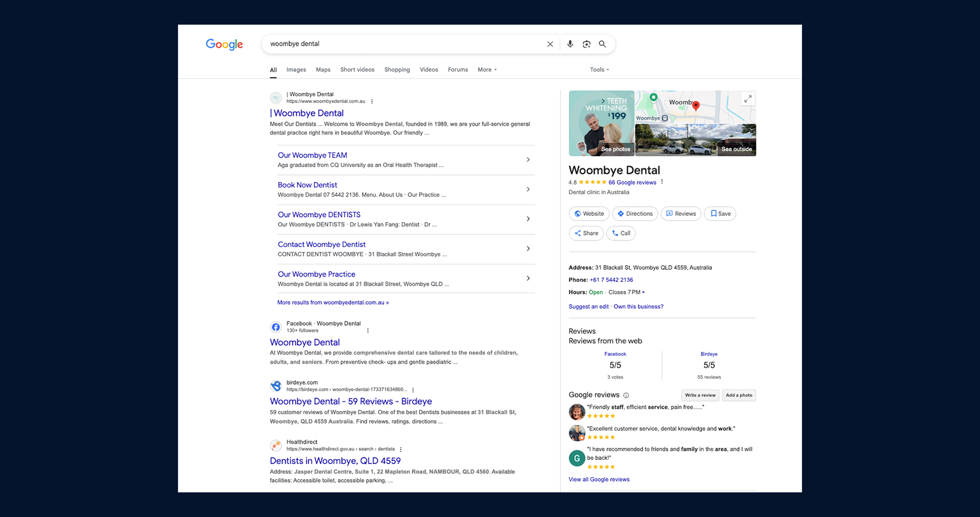Expand the map with the fullscreen icon
This screenshot has height=517, width=980.
(x=747, y=99)
